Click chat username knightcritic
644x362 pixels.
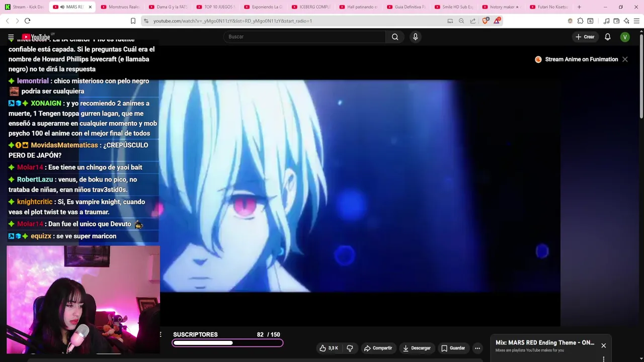[35, 202]
